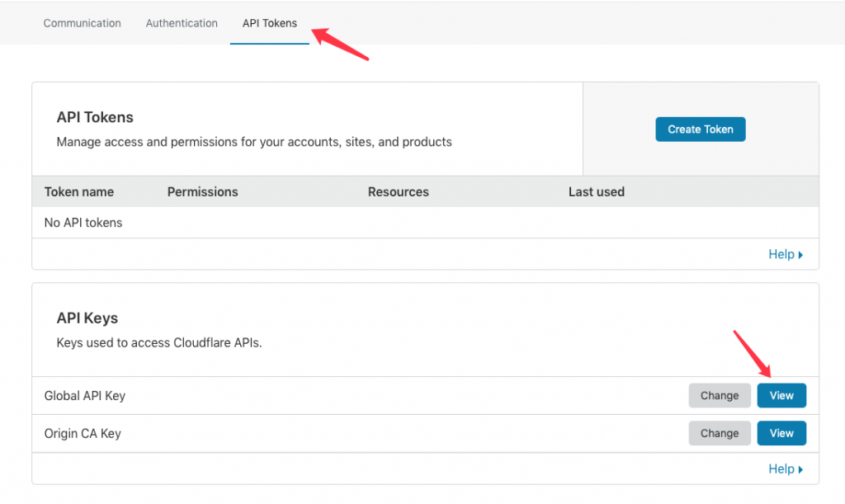Click the Resources column header
This screenshot has height=504, width=845.
[398, 191]
